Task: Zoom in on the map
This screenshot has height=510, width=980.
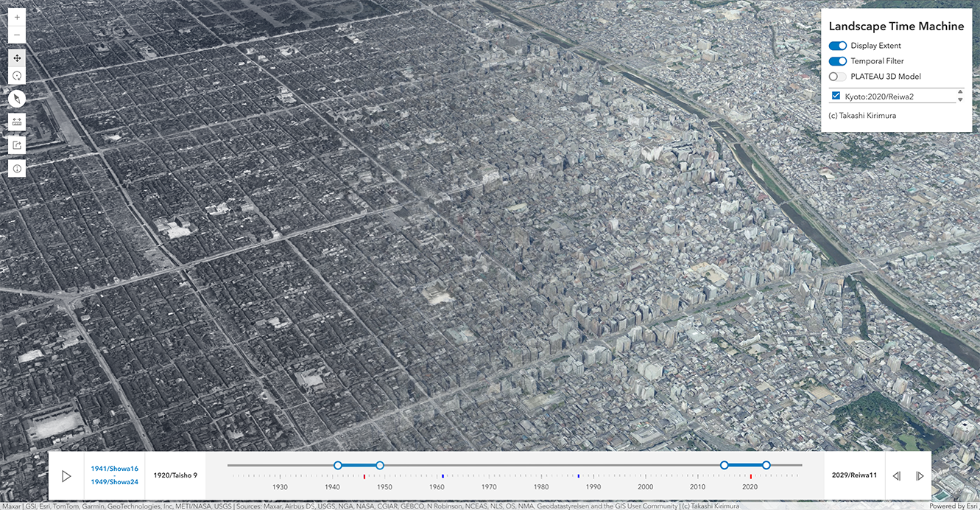Action: click(17, 17)
